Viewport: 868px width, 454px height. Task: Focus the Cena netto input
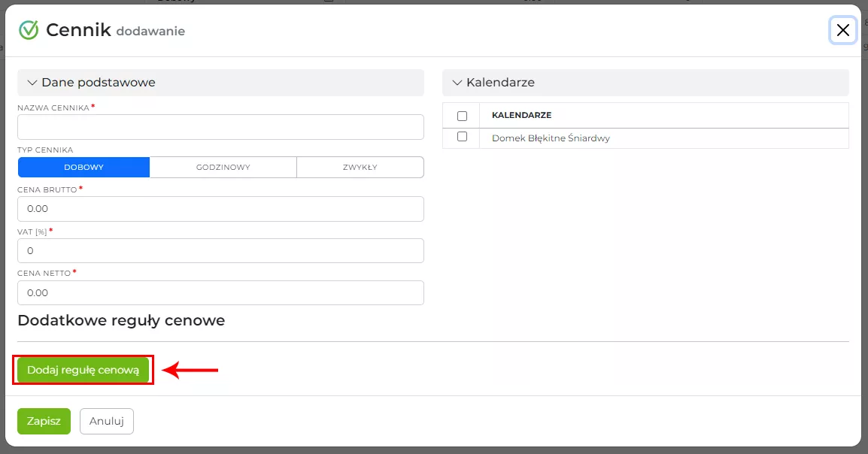coord(220,292)
